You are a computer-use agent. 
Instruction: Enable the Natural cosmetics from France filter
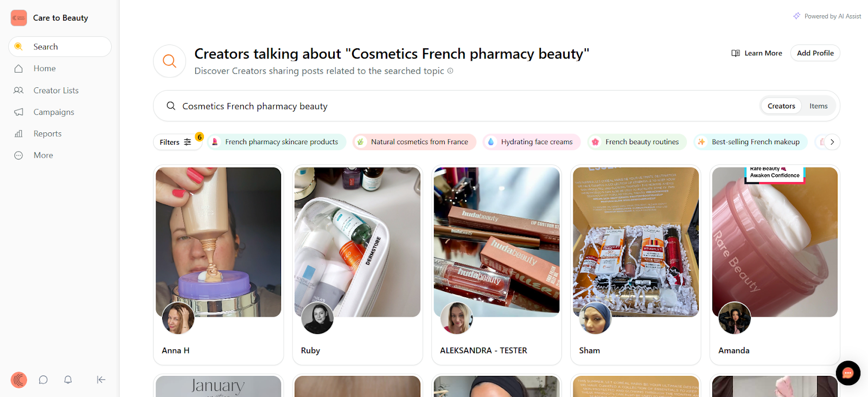pyautogui.click(x=414, y=142)
